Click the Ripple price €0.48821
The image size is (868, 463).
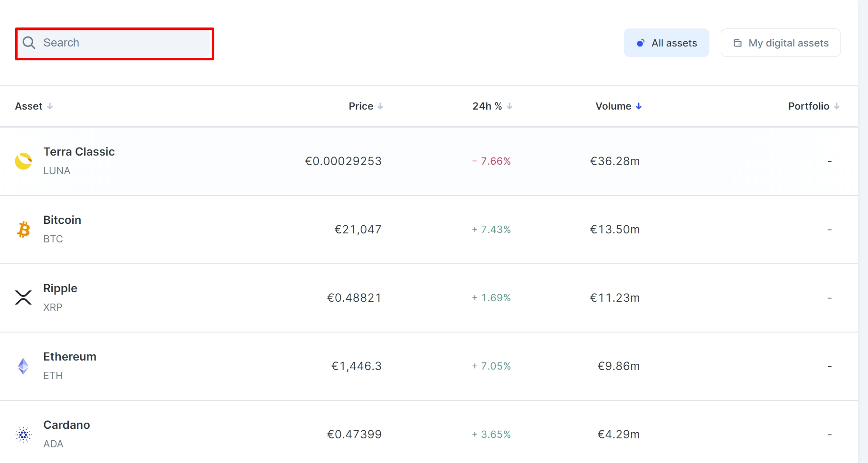click(x=354, y=298)
